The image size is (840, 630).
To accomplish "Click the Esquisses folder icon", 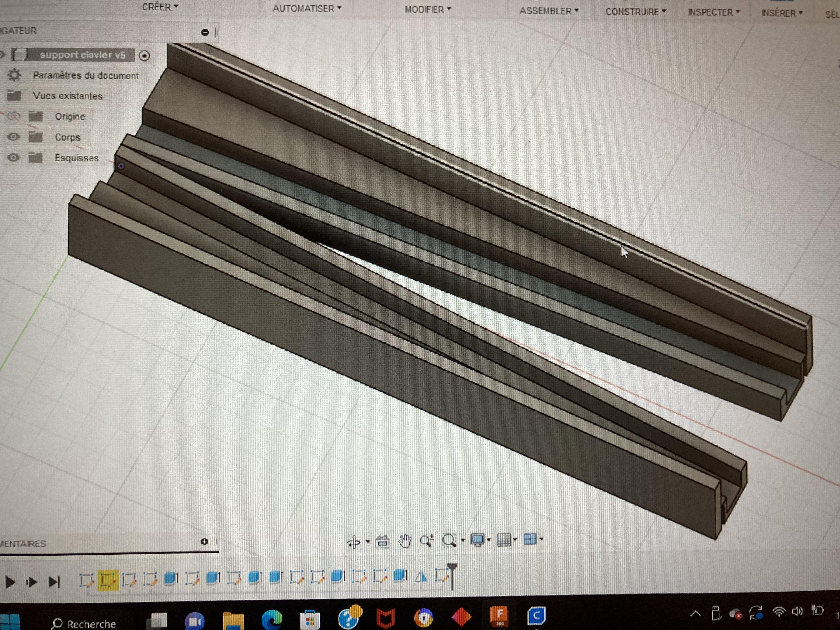I will 36,157.
